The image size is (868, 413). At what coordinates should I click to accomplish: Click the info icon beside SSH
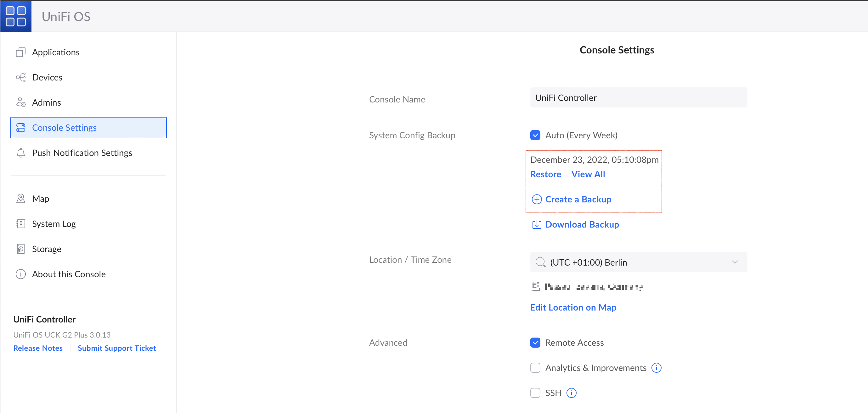pos(572,393)
